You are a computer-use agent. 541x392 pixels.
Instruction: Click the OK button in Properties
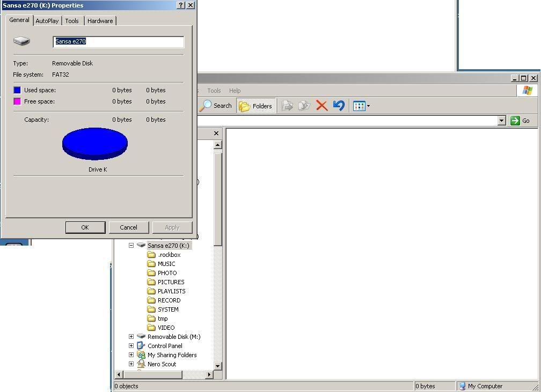[x=85, y=227]
